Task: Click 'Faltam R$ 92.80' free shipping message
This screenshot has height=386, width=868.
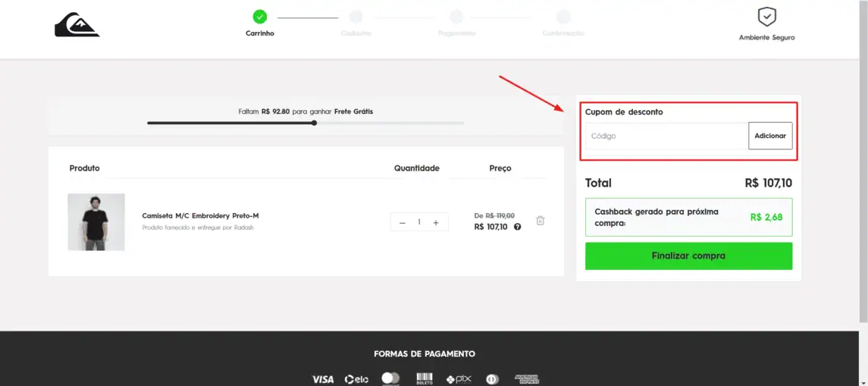Action: click(x=306, y=111)
